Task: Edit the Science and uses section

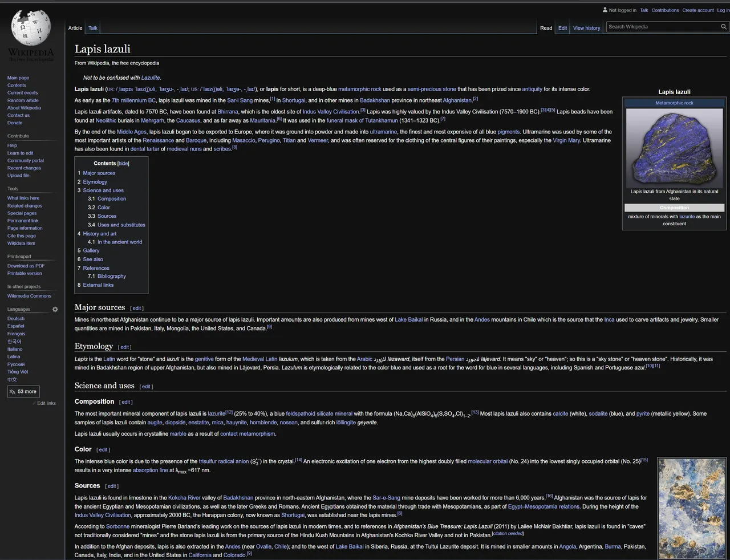Action: (147, 387)
